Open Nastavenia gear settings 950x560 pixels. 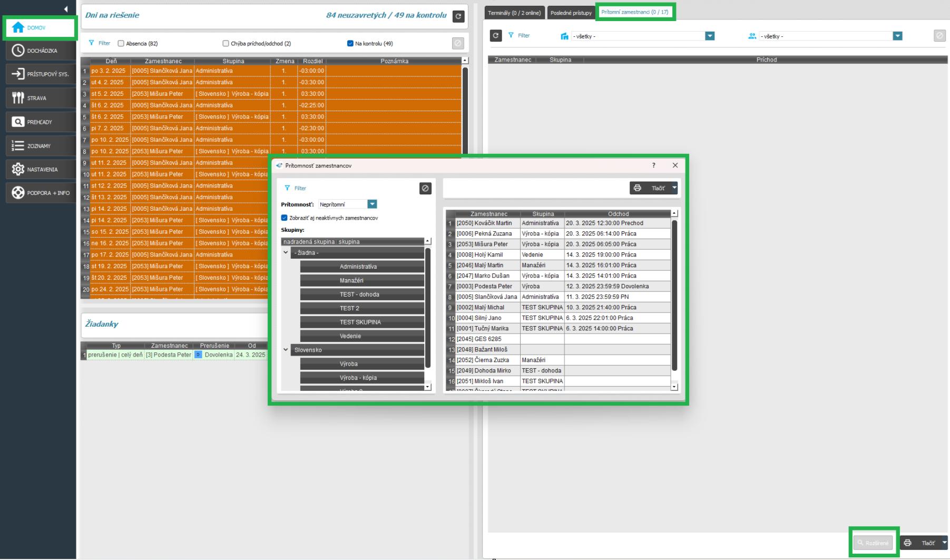click(18, 169)
